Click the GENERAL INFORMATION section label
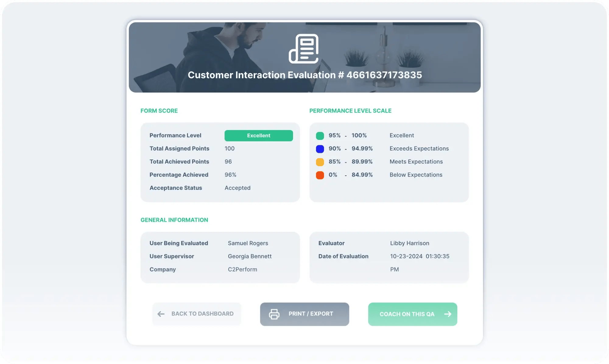 174,220
